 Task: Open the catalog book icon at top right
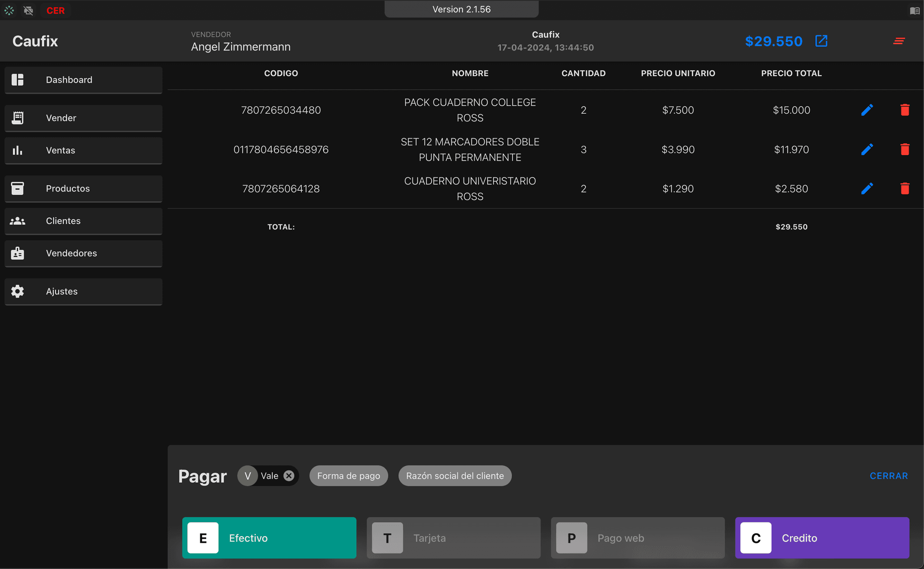coord(915,10)
